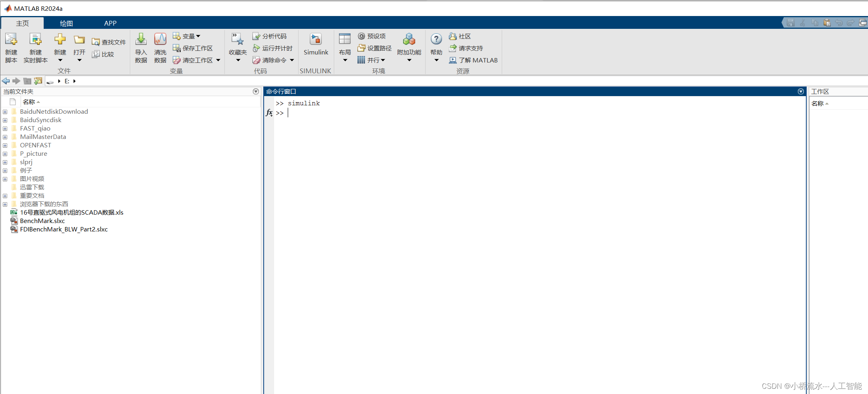Navigate forward with the right arrow icon

(x=16, y=81)
